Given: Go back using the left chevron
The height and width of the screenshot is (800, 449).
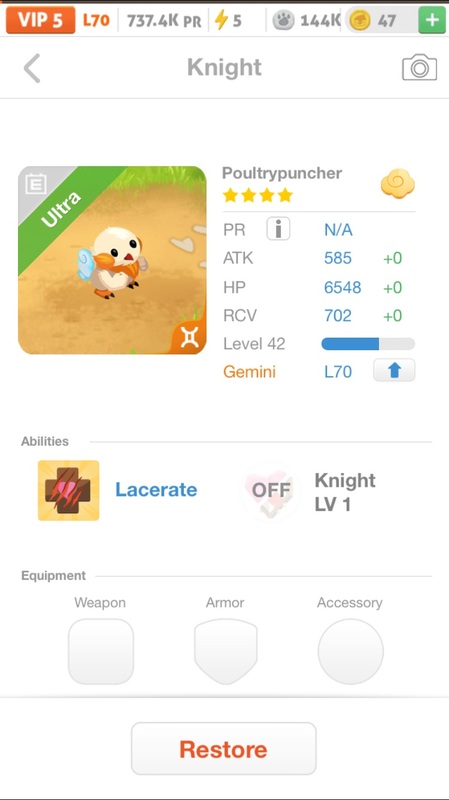Looking at the screenshot, I should pyautogui.click(x=32, y=68).
